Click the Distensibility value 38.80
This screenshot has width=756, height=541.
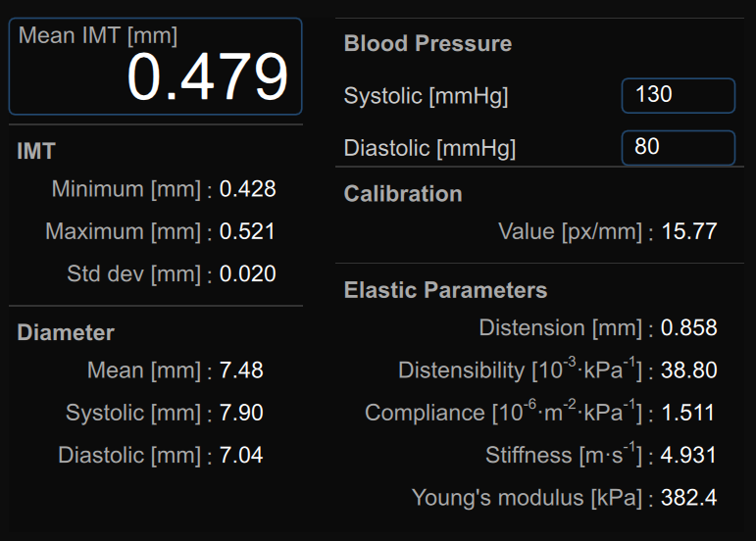point(688,370)
